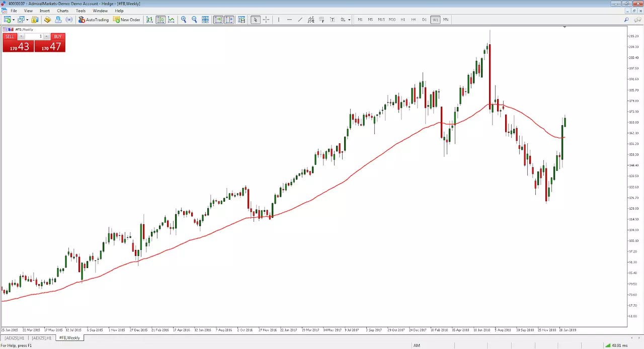Switch to bar chart display
This screenshot has width=644, height=349.
pos(149,20)
